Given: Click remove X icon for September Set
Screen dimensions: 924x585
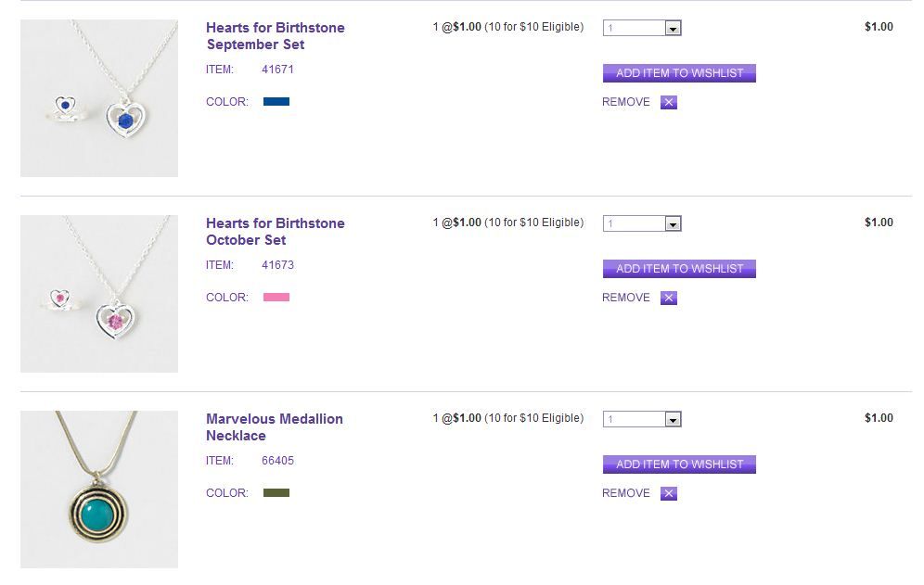Looking at the screenshot, I should 669,103.
